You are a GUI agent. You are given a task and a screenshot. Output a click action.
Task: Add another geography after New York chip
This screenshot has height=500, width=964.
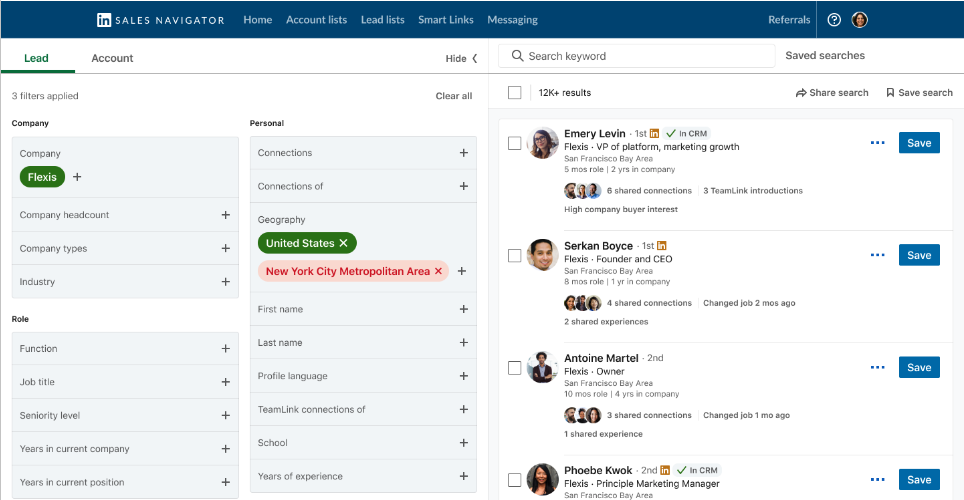(x=462, y=271)
